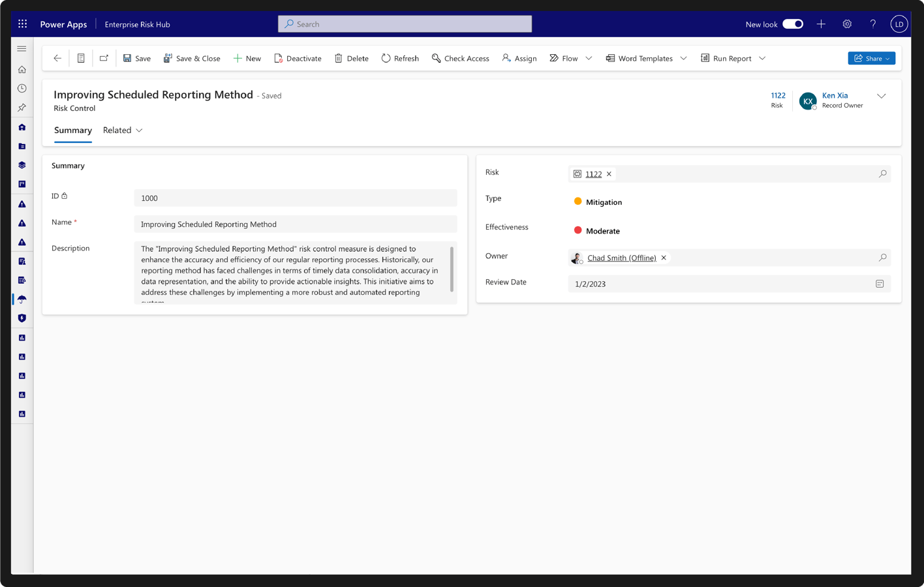Switch to the Summary tab
The height and width of the screenshot is (587, 924).
[73, 130]
